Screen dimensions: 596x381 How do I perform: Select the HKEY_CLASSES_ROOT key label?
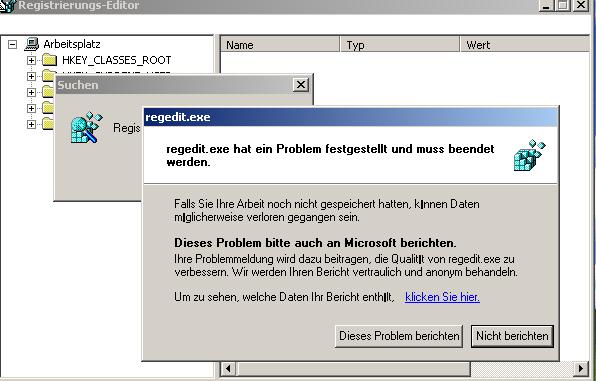point(116,60)
